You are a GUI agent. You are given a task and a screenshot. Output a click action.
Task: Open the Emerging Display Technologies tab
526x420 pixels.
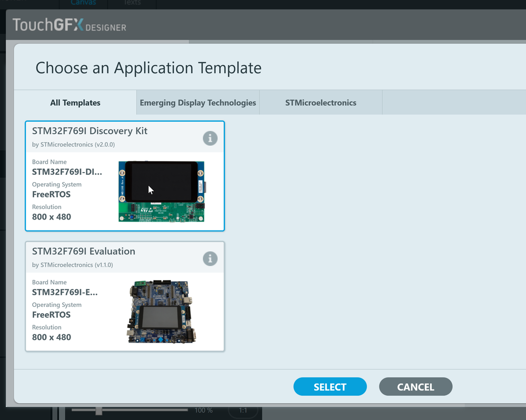198,103
